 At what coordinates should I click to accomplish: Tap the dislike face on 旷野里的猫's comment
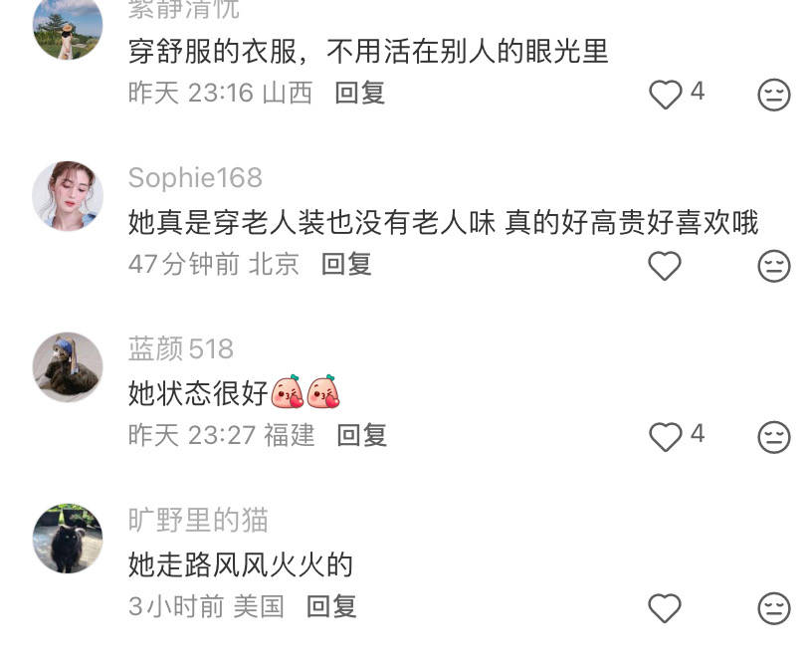(x=774, y=608)
